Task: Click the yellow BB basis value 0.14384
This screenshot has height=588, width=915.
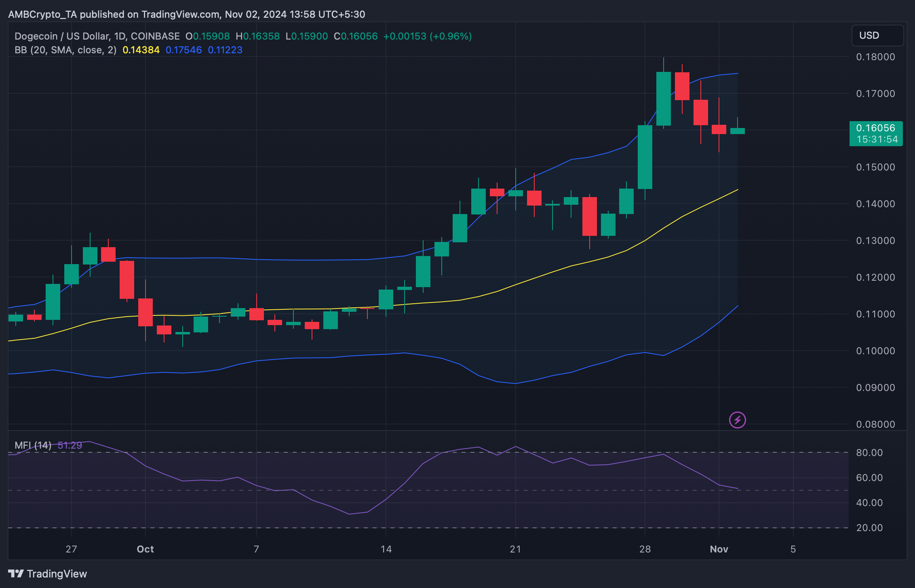Action: tap(141, 50)
